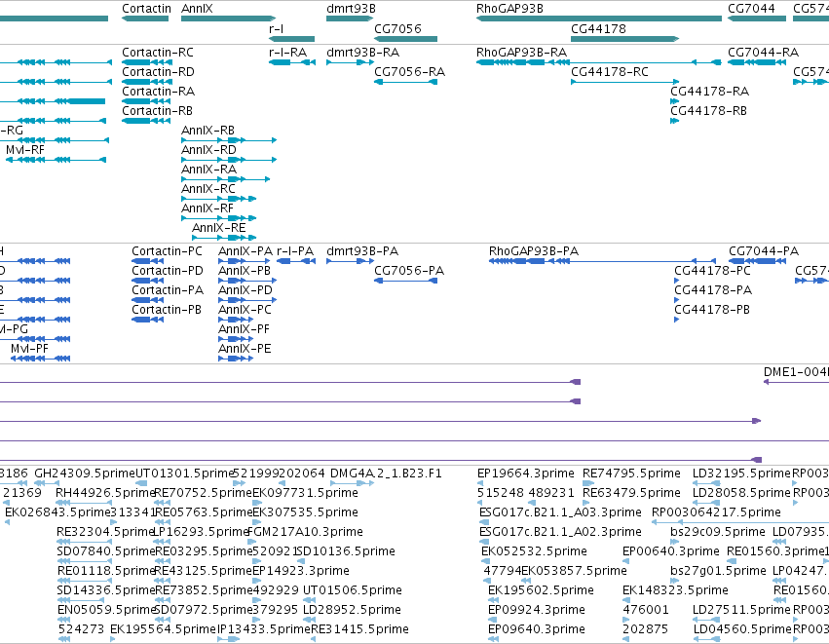Viewport: 829px width, 644px height.
Task: Click the RhoGAP93B gene bar
Action: 599,19
